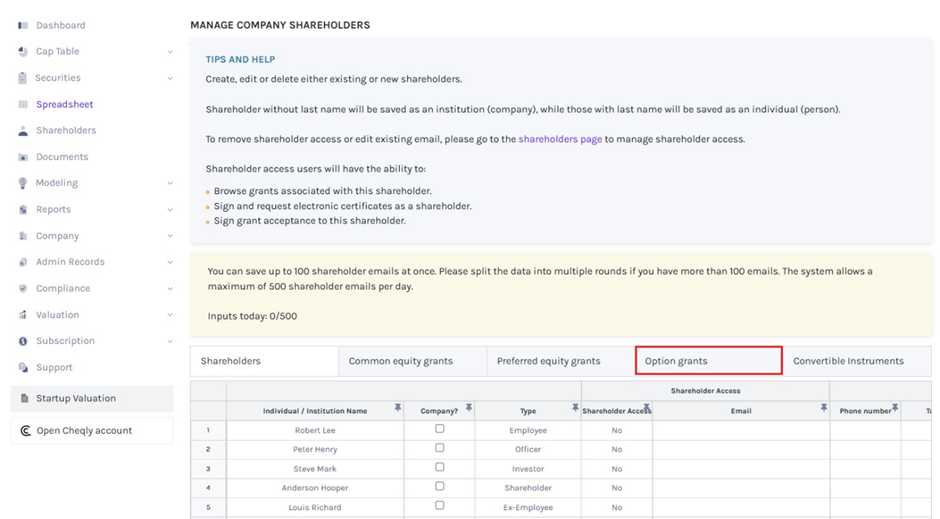Viewport: 940px width, 519px height.
Task: Select the Spreadsheet sidebar item
Action: click(x=65, y=104)
